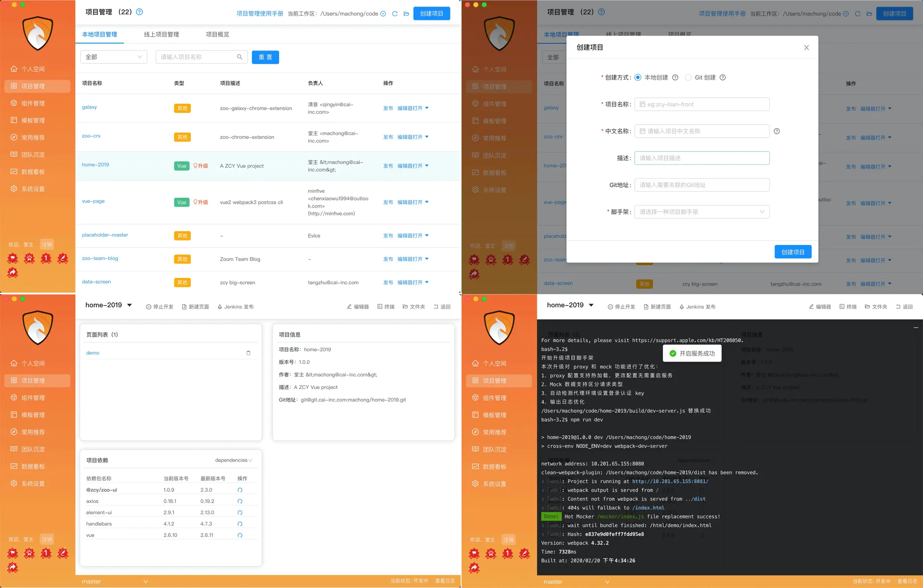Click help icon beside 中文名称 field
The image size is (923, 588).
(777, 131)
